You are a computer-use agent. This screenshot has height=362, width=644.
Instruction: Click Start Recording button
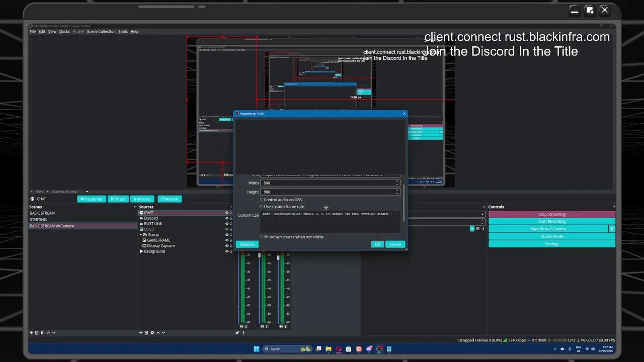(552, 221)
